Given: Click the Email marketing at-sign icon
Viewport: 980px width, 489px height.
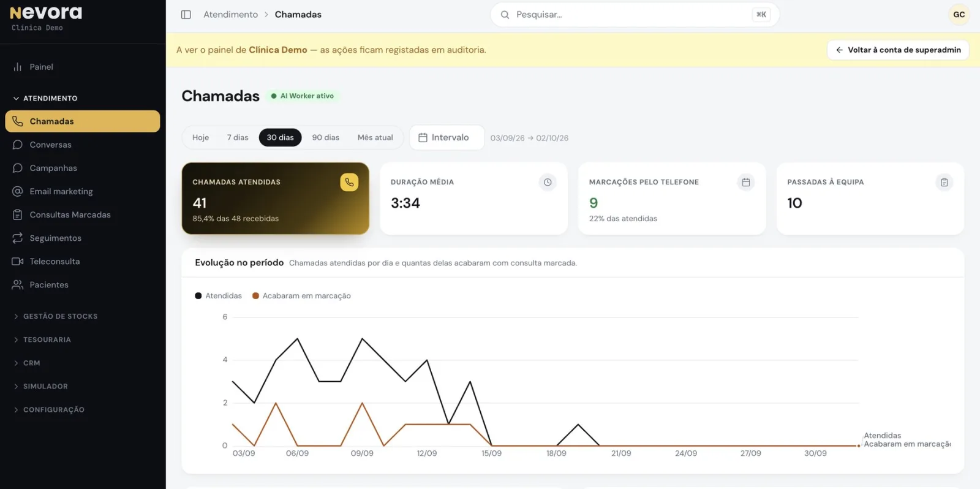Looking at the screenshot, I should click(x=18, y=191).
